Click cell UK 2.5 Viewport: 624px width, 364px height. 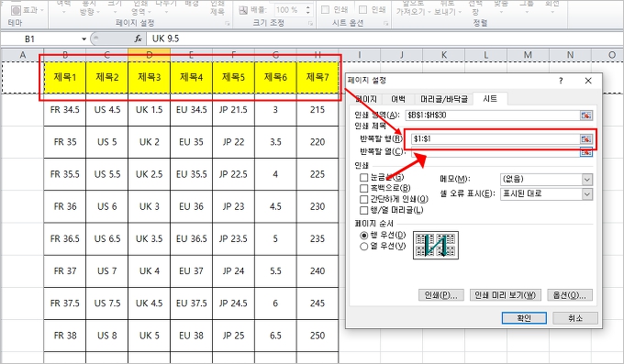click(x=150, y=174)
